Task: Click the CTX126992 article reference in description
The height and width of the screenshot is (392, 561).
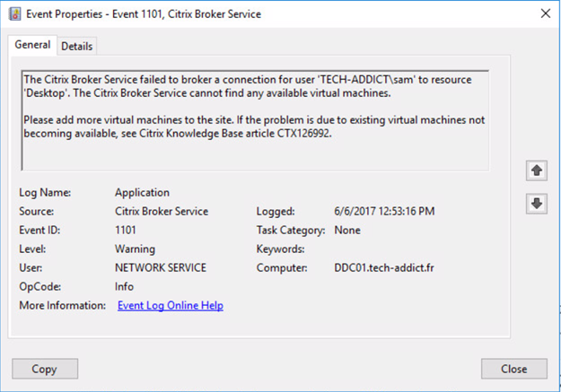Action: pos(303,134)
